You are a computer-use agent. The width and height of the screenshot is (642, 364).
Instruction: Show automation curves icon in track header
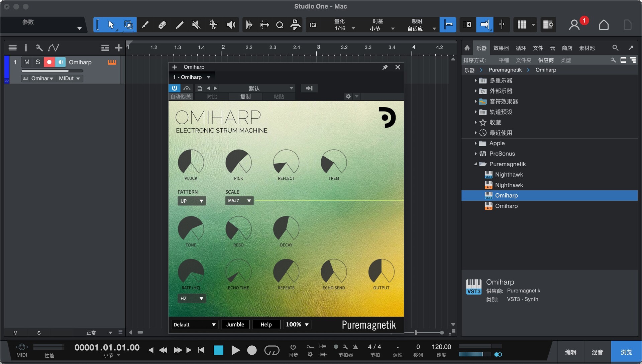(x=53, y=48)
